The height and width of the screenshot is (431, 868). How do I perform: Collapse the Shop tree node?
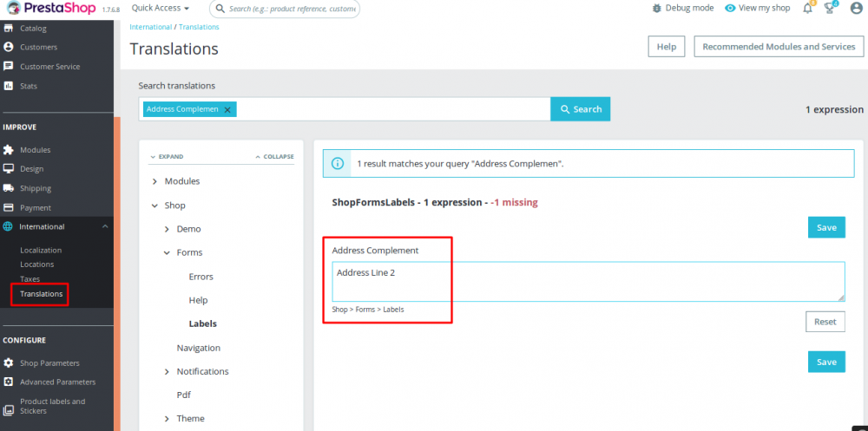(155, 206)
